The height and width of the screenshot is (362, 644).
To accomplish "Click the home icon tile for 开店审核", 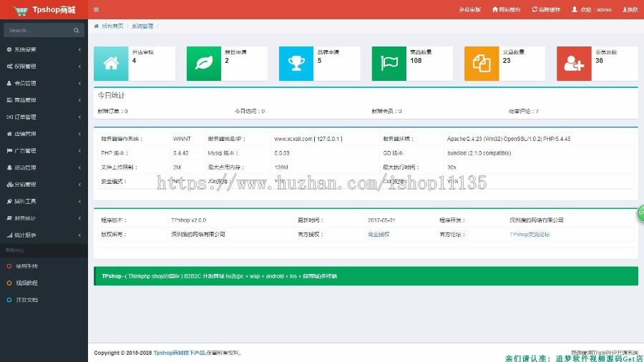I will point(111,63).
